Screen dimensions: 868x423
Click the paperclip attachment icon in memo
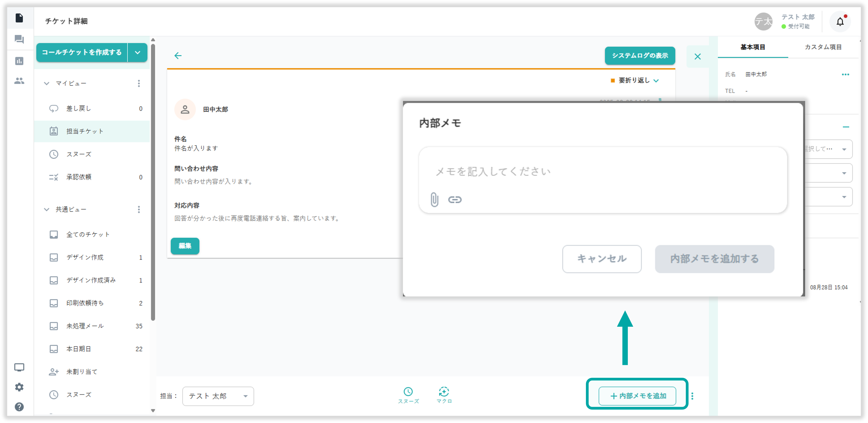434,200
